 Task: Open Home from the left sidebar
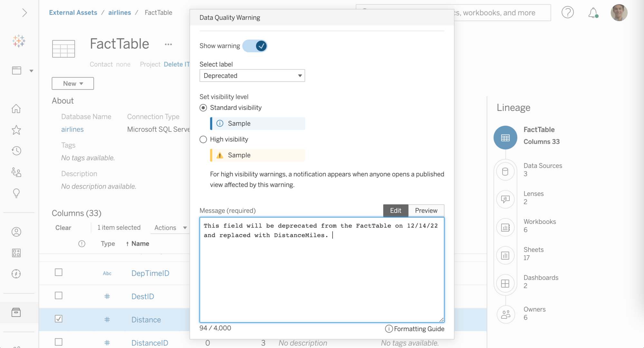click(x=16, y=109)
